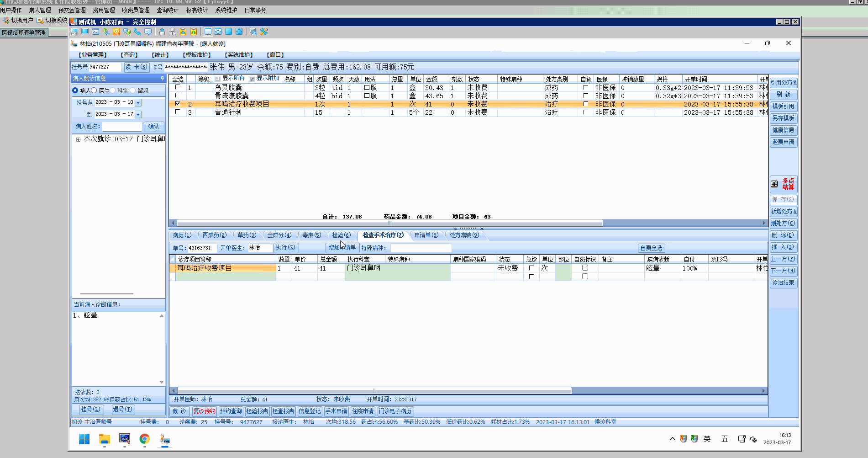This screenshot has height=458, width=868.
Task: Open the 医保结算清单管理 tab in the background window
Action: point(24,32)
